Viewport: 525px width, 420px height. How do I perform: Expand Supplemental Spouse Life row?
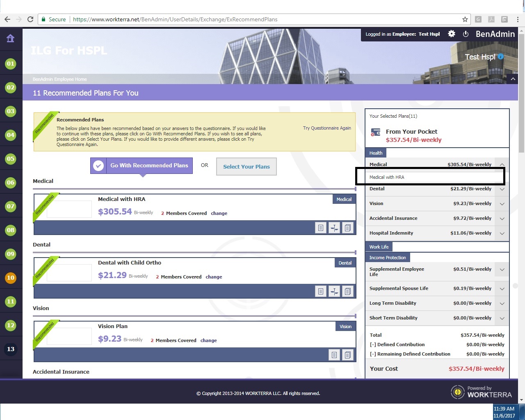(502, 289)
